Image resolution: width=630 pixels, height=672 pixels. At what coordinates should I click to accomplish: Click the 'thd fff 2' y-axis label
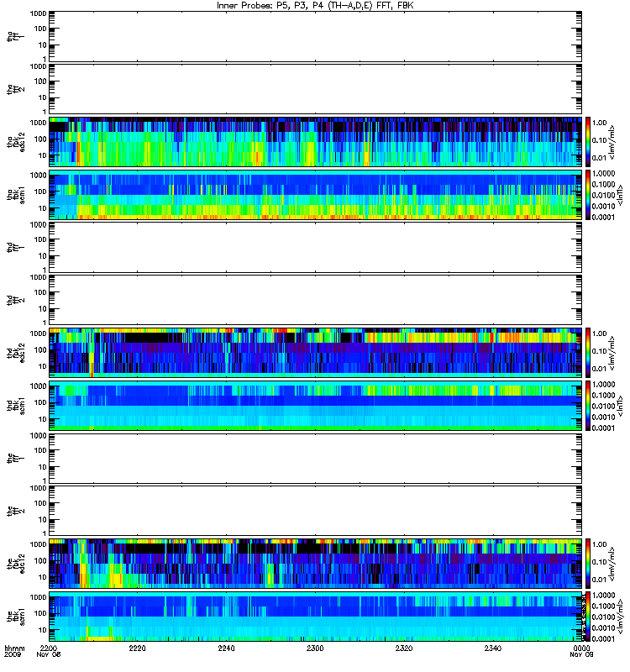point(15,300)
